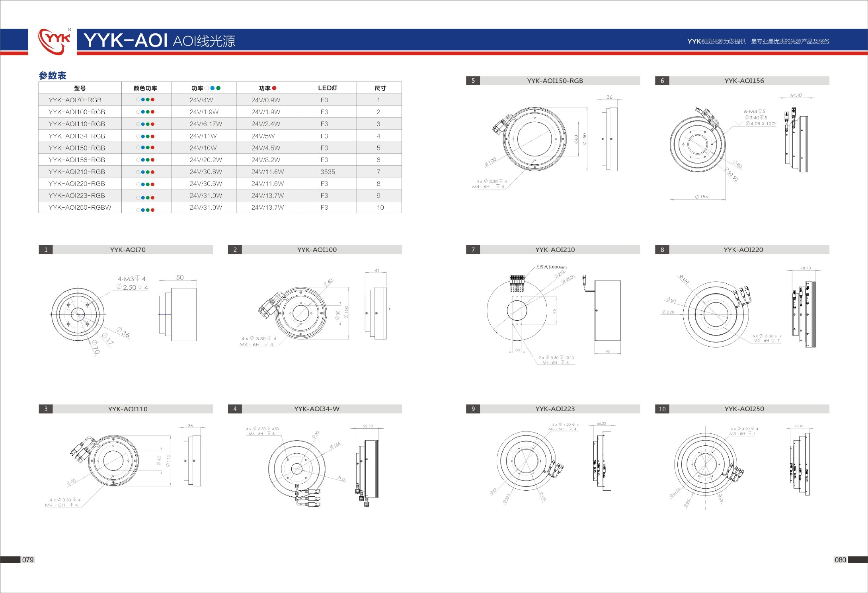Click the front-view drawing of the YYK-AOI250
This screenshot has width=868, height=593.
pos(706,464)
